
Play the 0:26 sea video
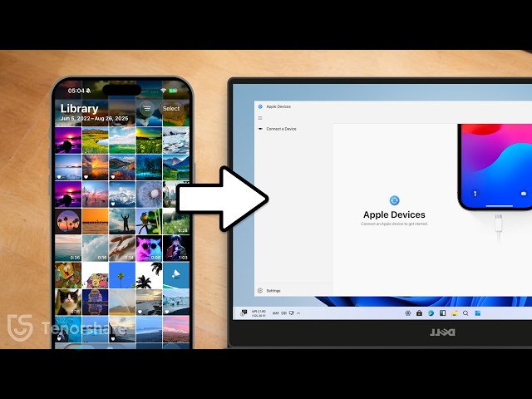pos(68,248)
